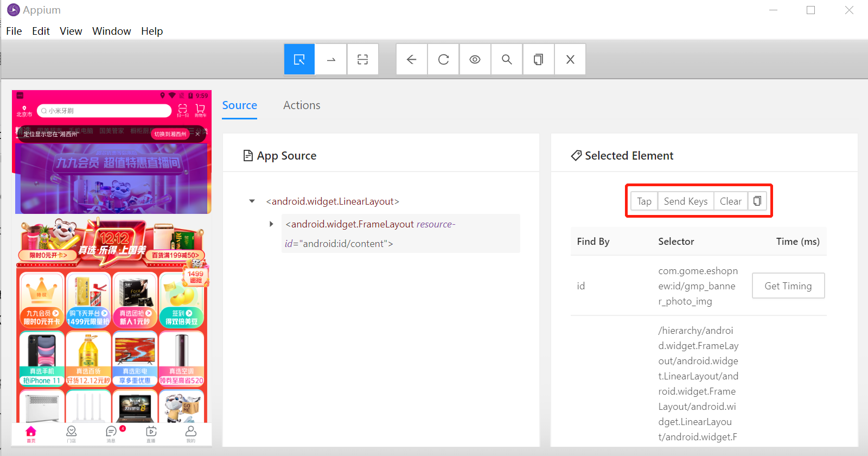Viewport: 868px width, 456px height.
Task: Tap the 扫一扫 scan icon on phone screen
Action: click(182, 110)
